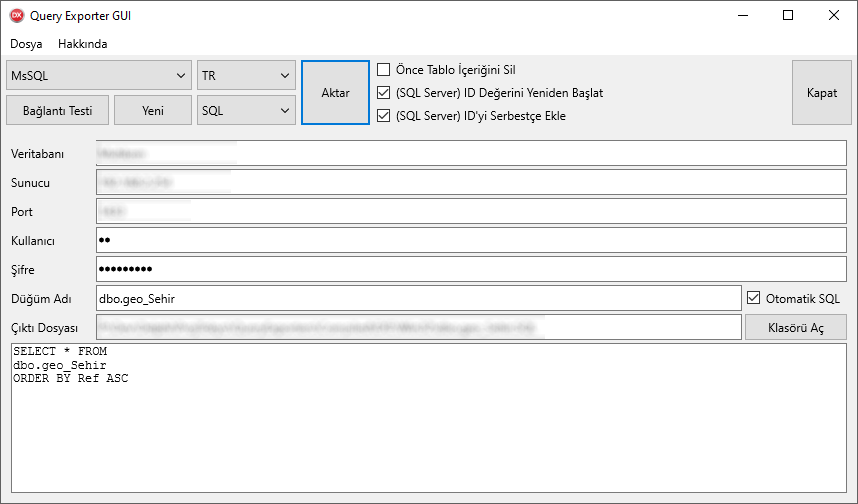Click the Yeni button
858x504 pixels.
pos(153,111)
